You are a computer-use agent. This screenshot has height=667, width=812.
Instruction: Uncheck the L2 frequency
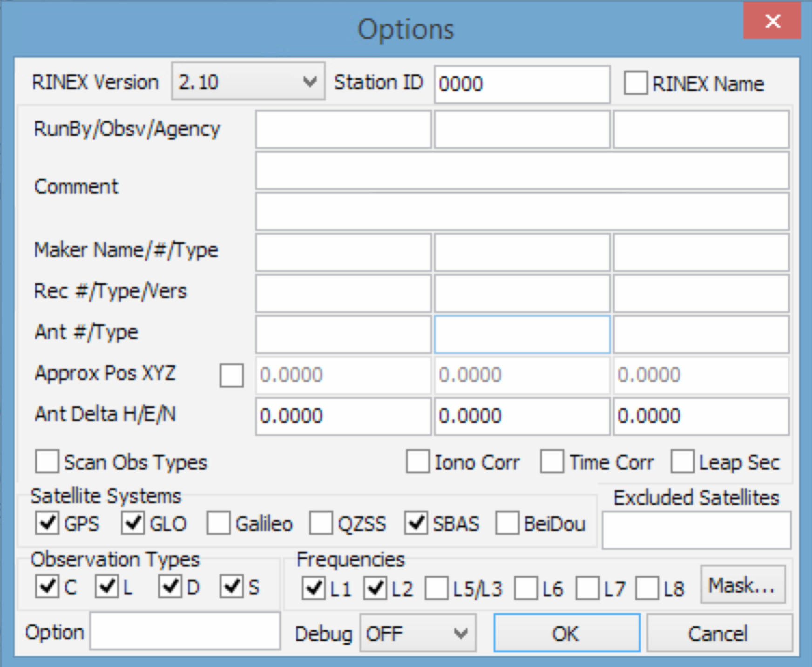[375, 588]
